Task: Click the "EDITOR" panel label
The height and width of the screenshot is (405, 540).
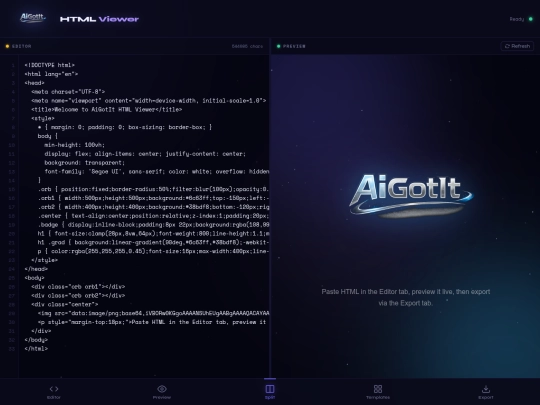Action: click(21, 46)
